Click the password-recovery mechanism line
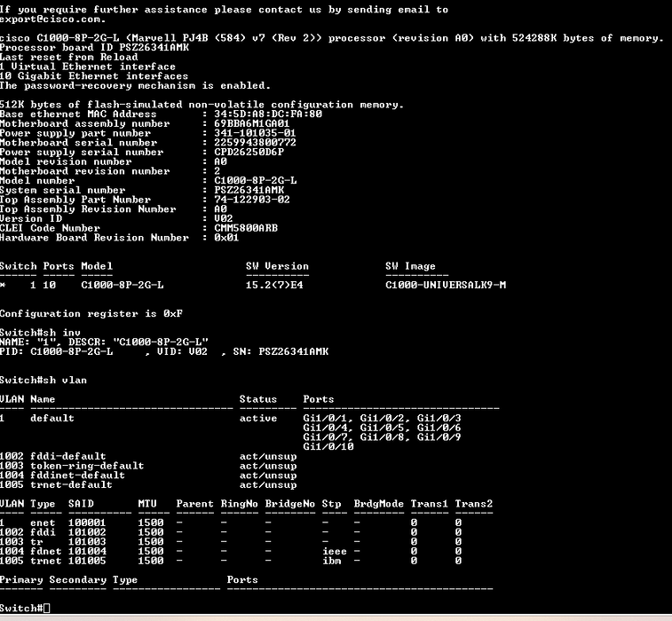Viewport: 672px width, 621px height. point(135,85)
